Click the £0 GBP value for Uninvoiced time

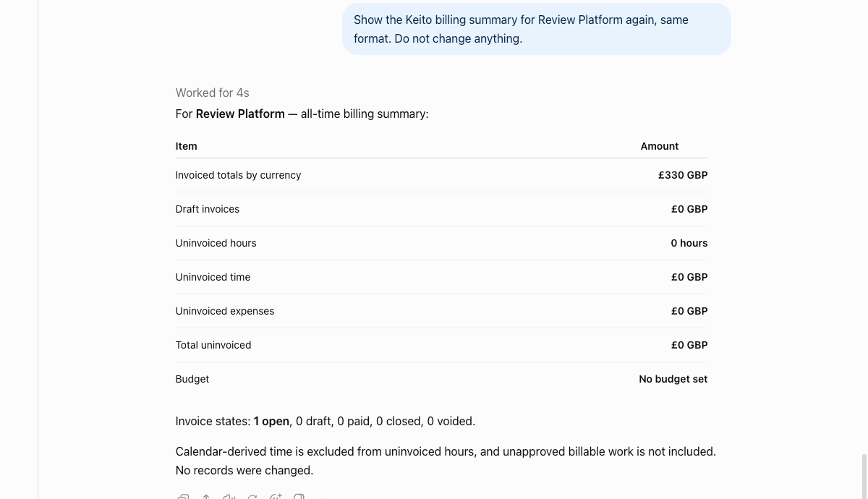(689, 277)
